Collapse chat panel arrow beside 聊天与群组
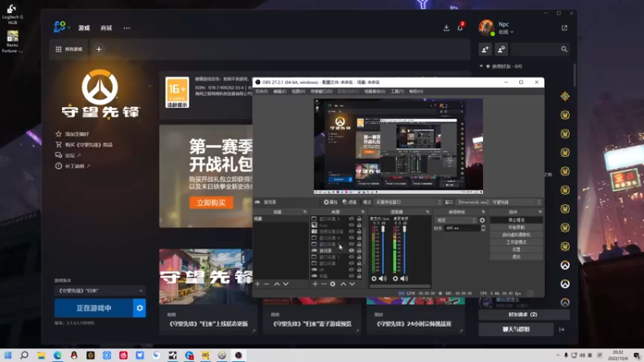This screenshot has width=644, height=362. click(x=562, y=329)
